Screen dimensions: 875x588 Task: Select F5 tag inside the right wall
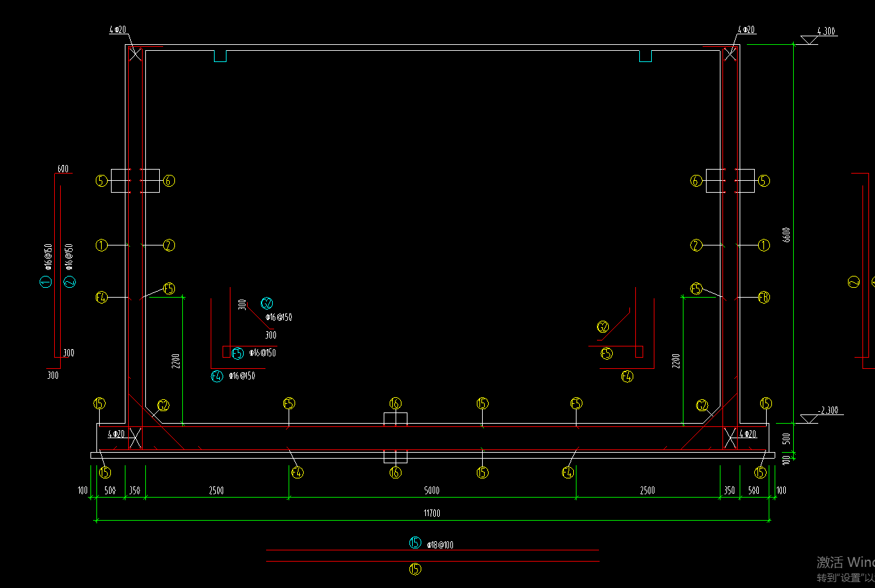pos(696,288)
